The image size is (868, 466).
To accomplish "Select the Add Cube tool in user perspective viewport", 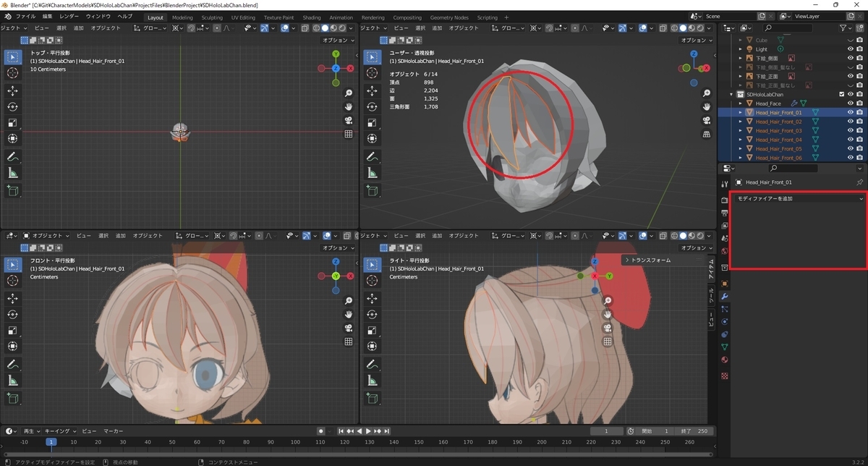I will [x=371, y=190].
